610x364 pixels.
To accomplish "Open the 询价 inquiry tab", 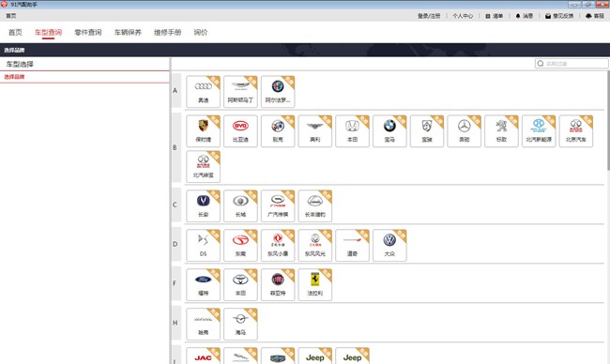I will point(201,32).
